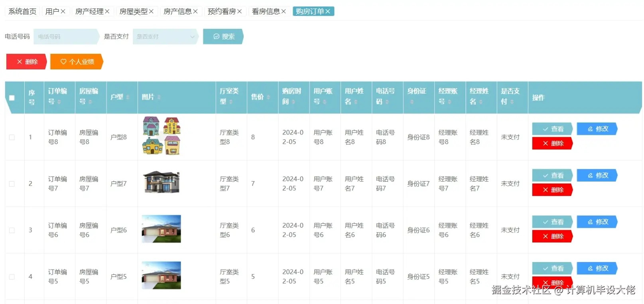View details of order 订单编号6
Screen dimensions: 644x304
[552, 222]
